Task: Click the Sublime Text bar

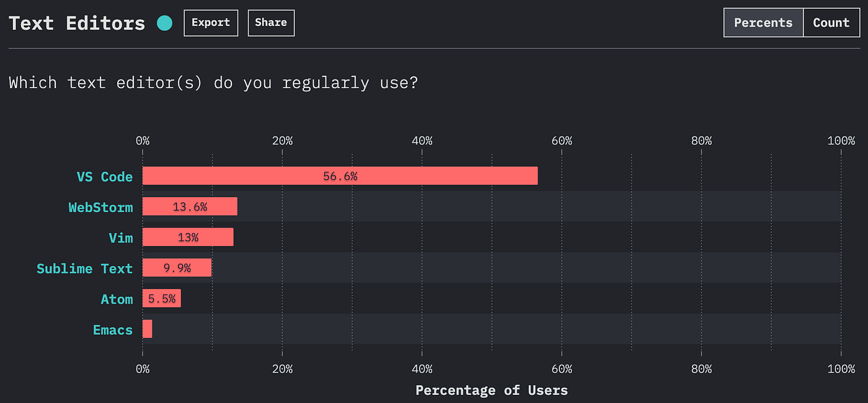Action: point(177,267)
